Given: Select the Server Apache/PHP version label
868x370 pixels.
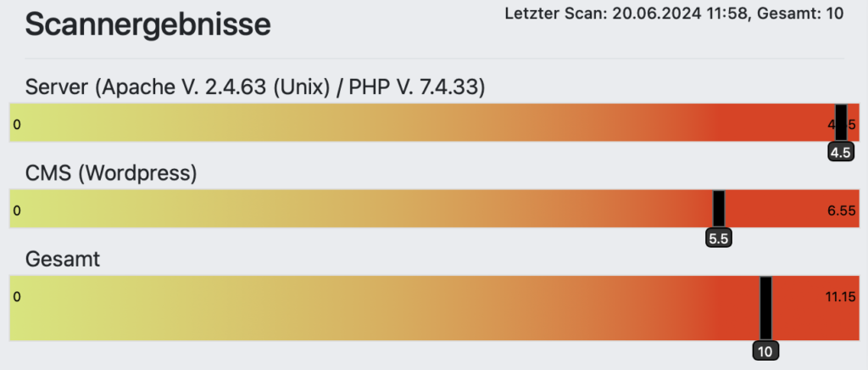Looking at the screenshot, I should coord(255,87).
